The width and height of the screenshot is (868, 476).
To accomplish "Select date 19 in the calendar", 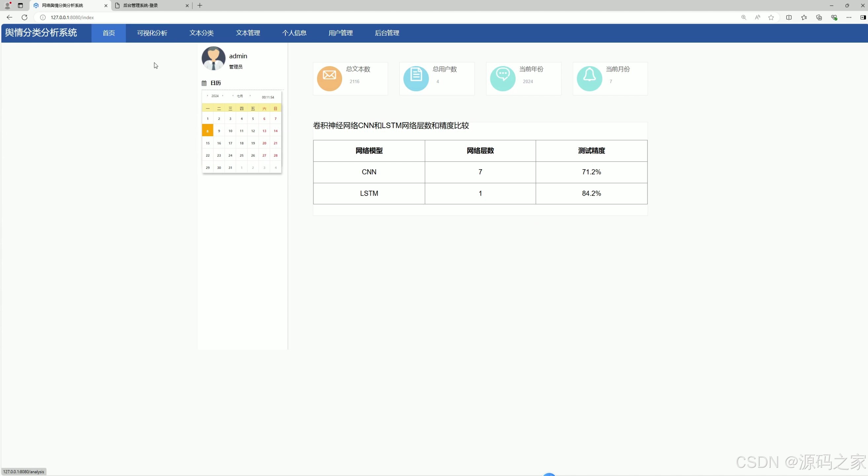I will pyautogui.click(x=253, y=143).
